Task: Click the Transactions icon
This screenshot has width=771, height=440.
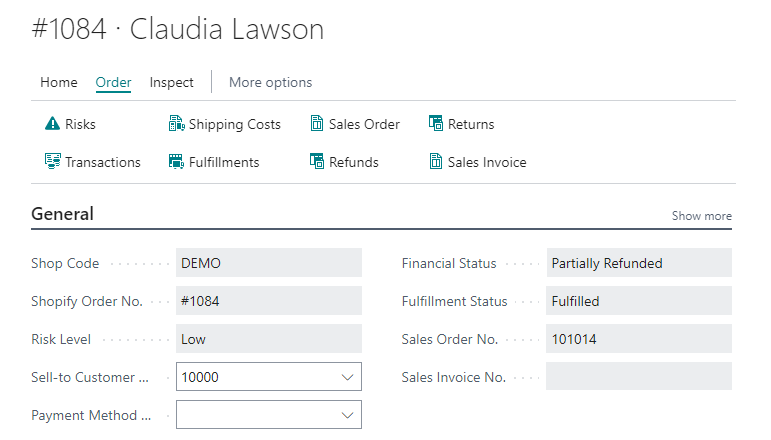Action: click(52, 161)
